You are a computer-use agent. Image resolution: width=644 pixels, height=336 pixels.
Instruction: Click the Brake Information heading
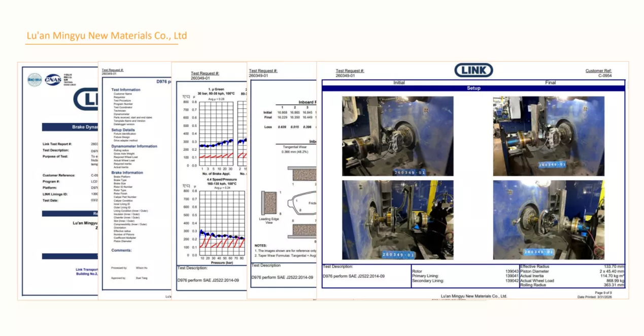127,173
